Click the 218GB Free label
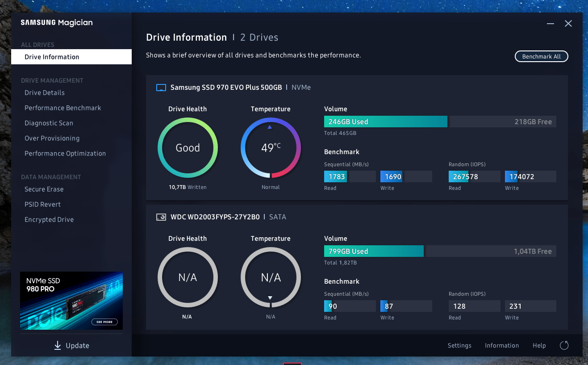Screen dimensions: 588x365 [533, 122]
